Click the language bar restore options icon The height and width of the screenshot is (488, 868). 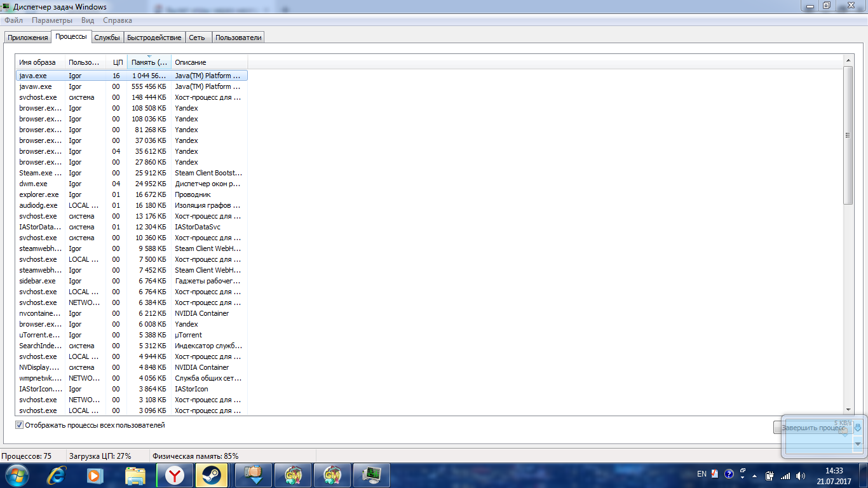(743, 472)
